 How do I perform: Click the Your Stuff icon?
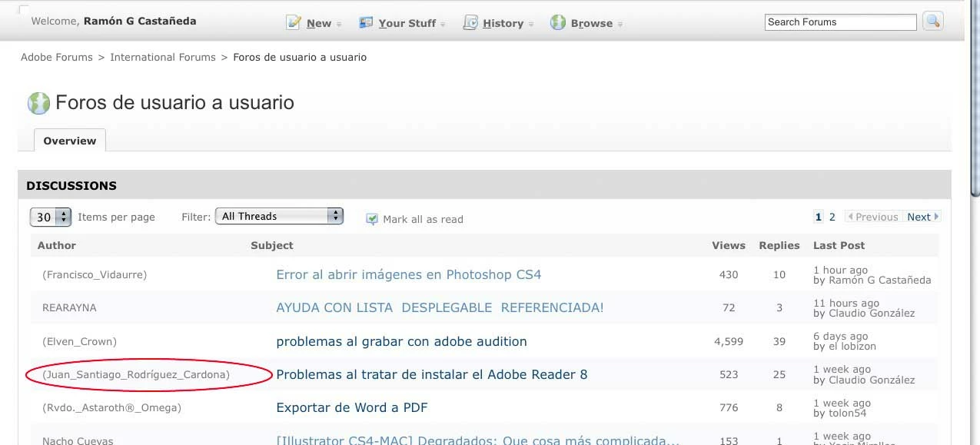(366, 22)
